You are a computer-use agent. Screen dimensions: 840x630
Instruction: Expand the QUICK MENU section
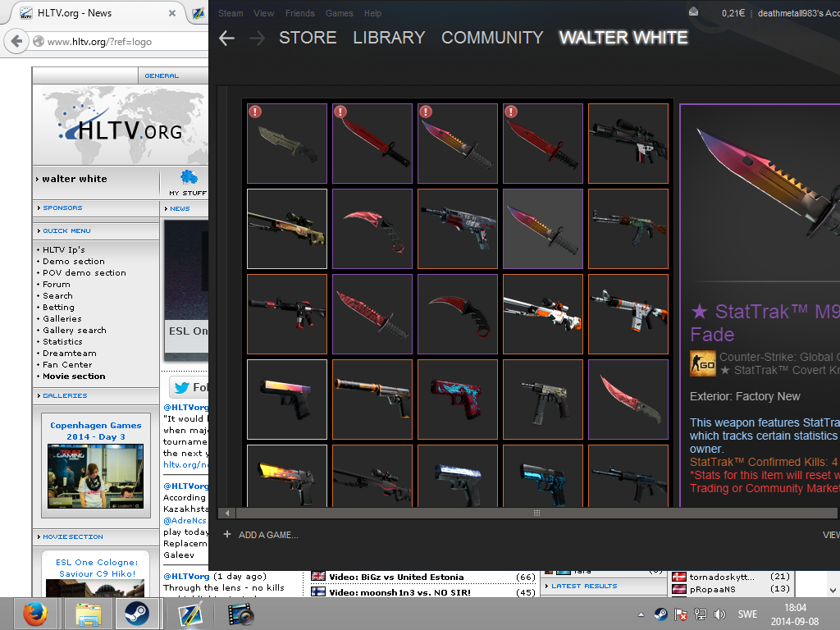click(67, 231)
